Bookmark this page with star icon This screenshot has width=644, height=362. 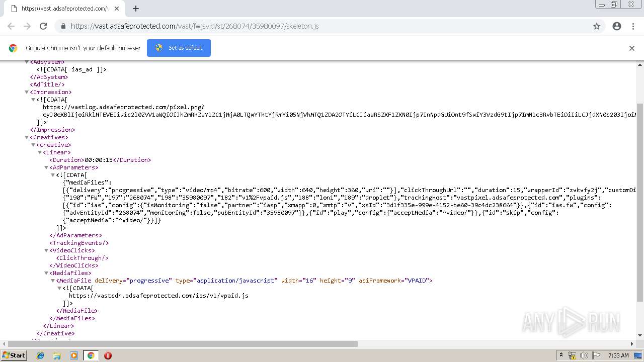(597, 26)
